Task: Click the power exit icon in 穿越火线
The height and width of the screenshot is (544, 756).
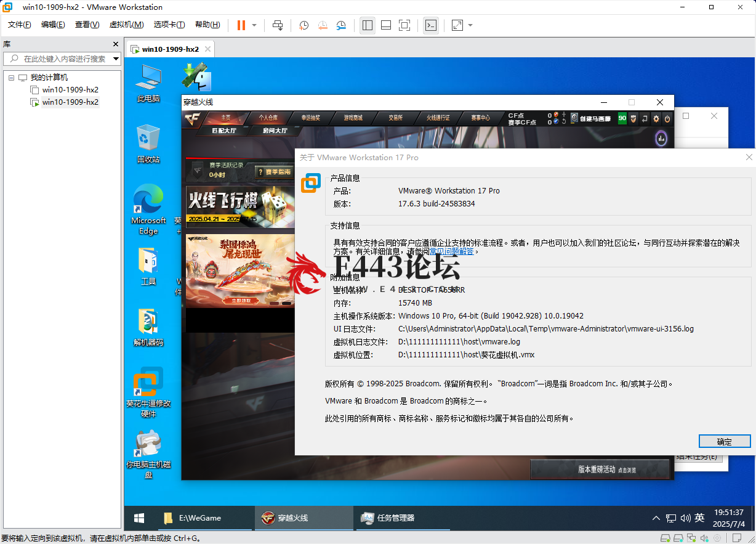Action: pyautogui.click(x=667, y=118)
